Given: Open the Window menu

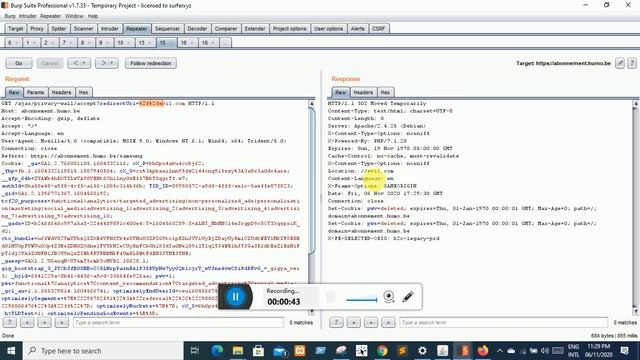Looking at the screenshot, I should coord(74,16).
